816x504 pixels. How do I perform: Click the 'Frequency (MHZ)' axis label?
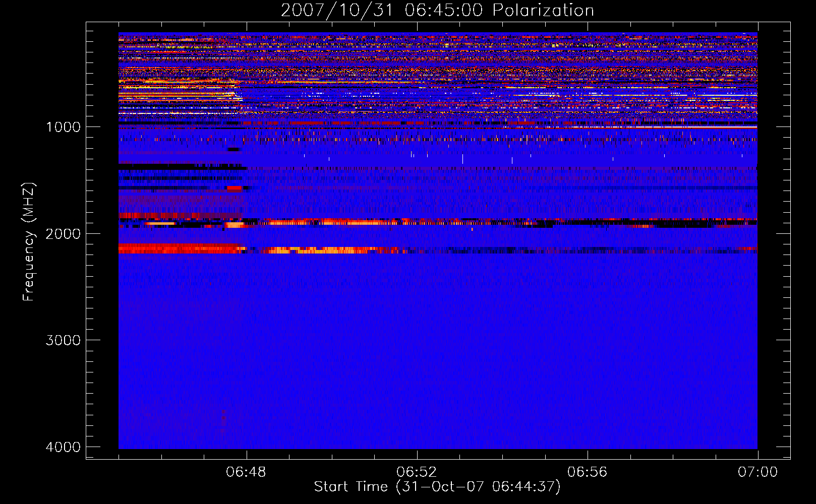point(29,242)
